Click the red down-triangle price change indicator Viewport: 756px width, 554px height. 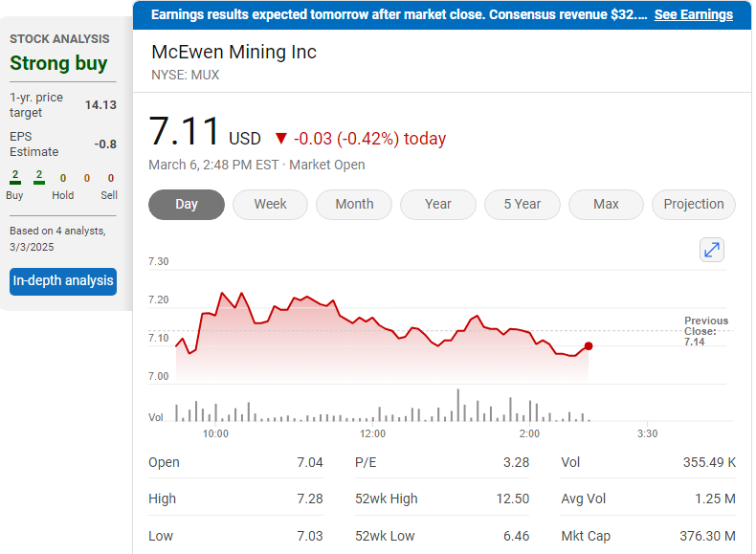point(280,139)
